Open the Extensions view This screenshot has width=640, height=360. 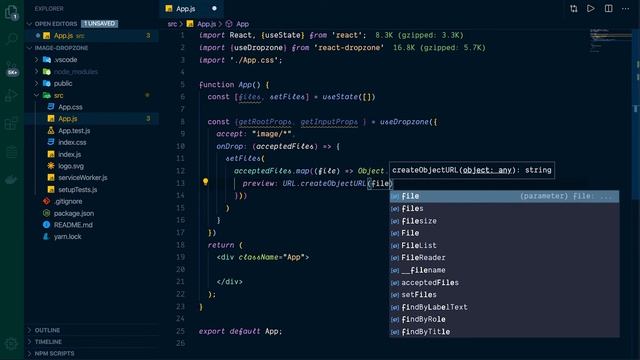tap(11, 123)
